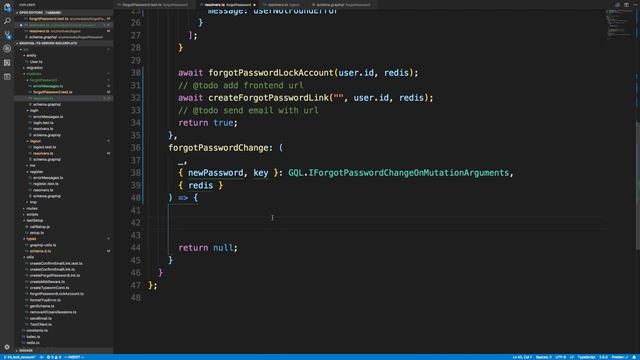The height and width of the screenshot is (360, 640).
Task: Open the Docker panel icon in activity bar
Action: point(7,76)
